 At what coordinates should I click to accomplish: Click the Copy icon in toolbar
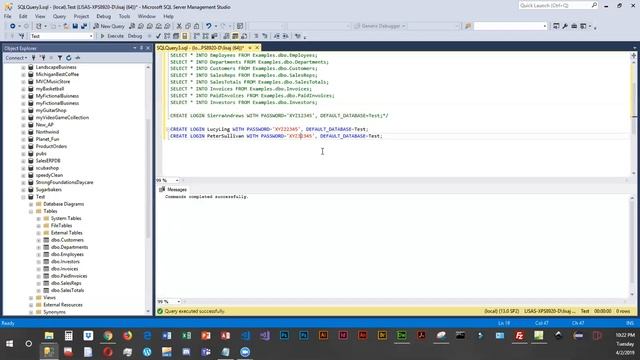[x=188, y=26]
